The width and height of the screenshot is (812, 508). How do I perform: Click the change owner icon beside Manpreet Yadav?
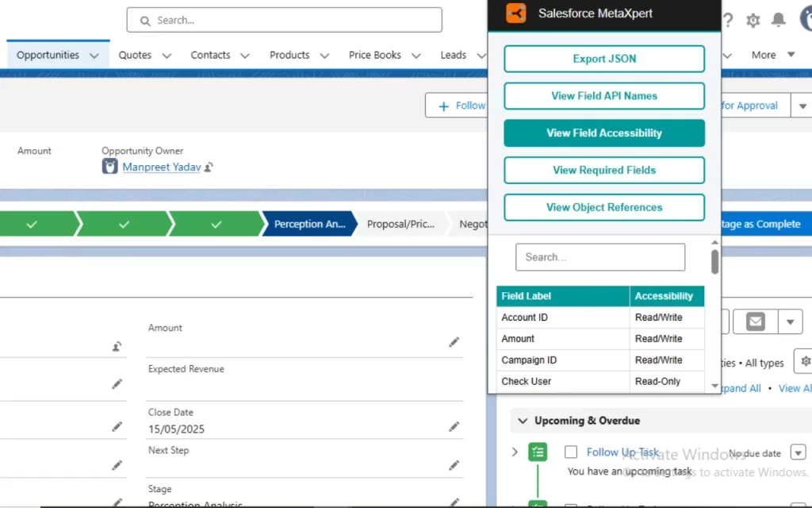(209, 167)
